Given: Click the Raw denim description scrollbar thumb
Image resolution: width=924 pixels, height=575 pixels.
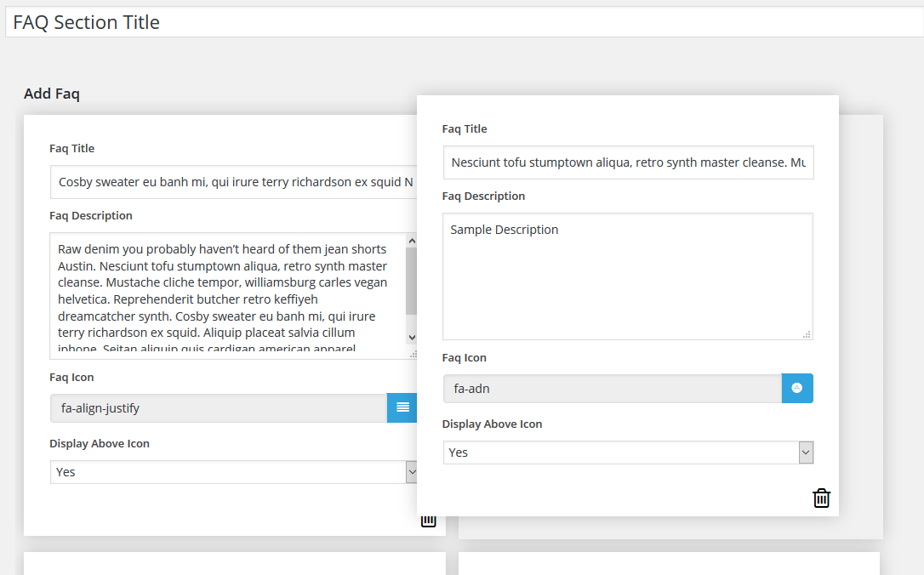Looking at the screenshot, I should coord(411,281).
